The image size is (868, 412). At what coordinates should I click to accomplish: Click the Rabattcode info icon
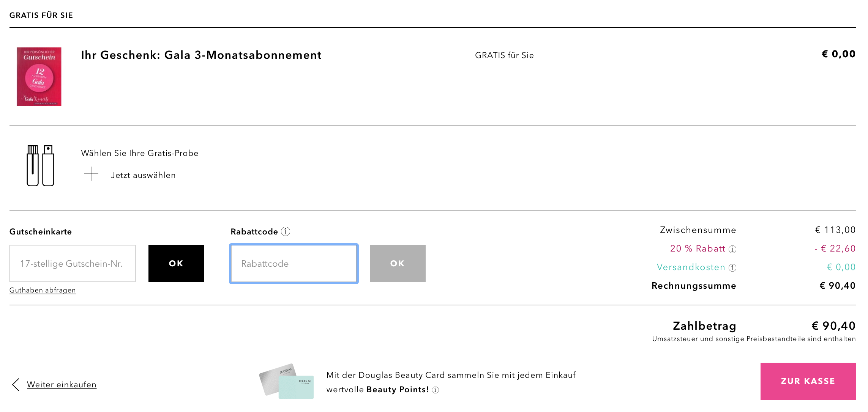286,231
